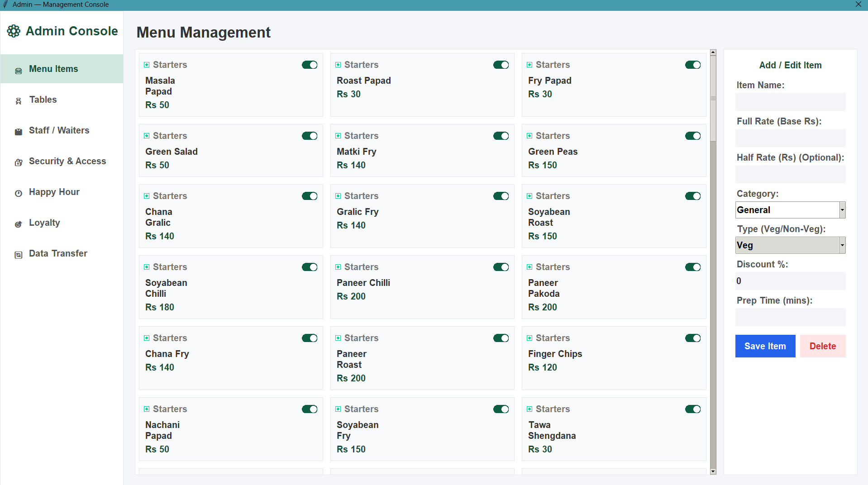The image size is (868, 485).
Task: Open the Loyalty section
Action: coord(62,223)
